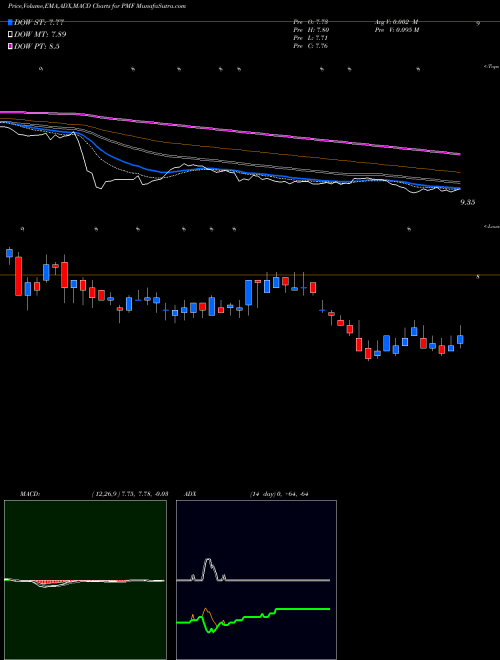The image size is (500, 660).
Task: Click the Pre H previous high value
Action: point(311,30)
